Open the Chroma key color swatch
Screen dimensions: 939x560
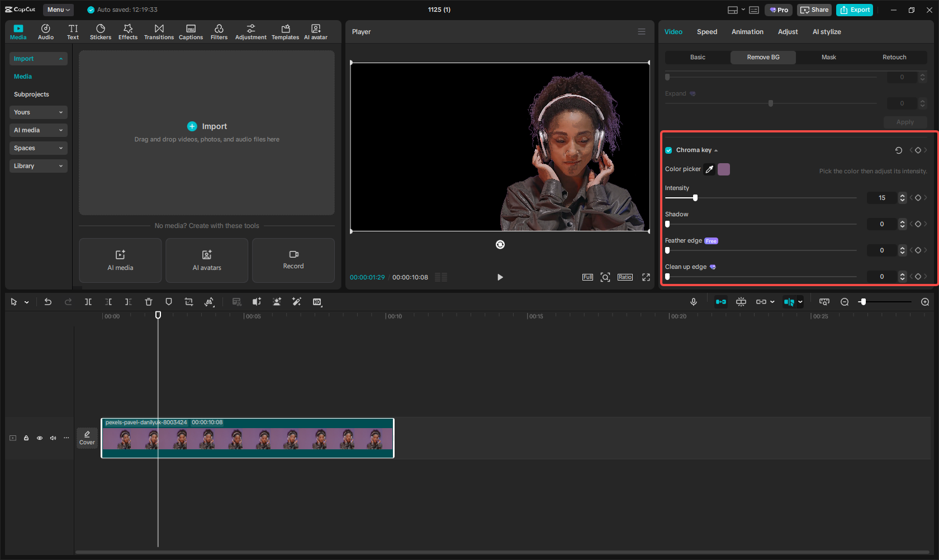pyautogui.click(x=723, y=169)
